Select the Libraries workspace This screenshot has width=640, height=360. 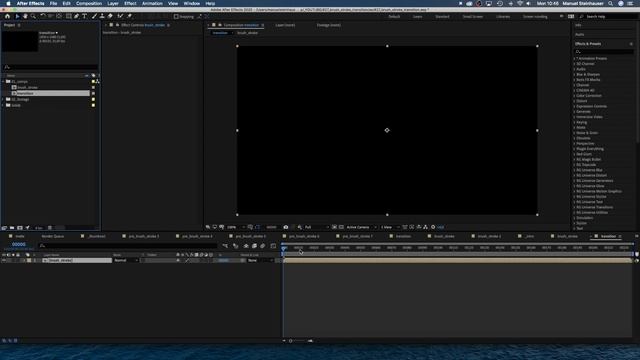point(503,17)
